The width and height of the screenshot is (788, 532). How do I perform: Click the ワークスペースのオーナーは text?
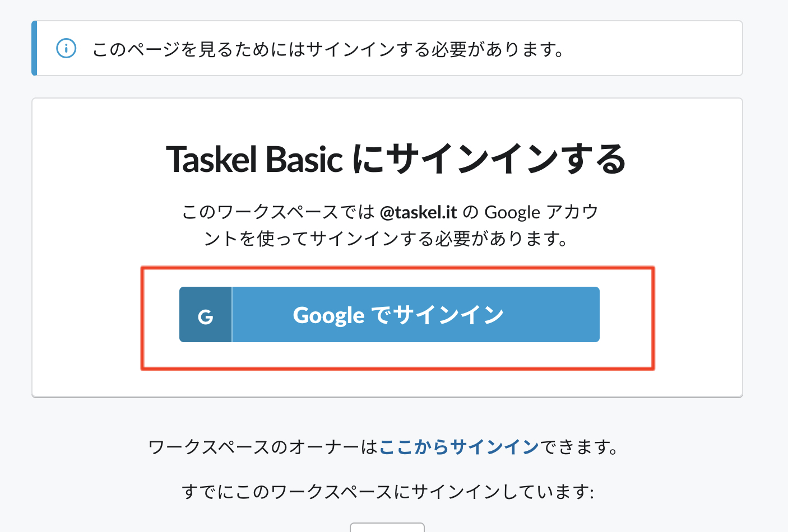point(263,447)
